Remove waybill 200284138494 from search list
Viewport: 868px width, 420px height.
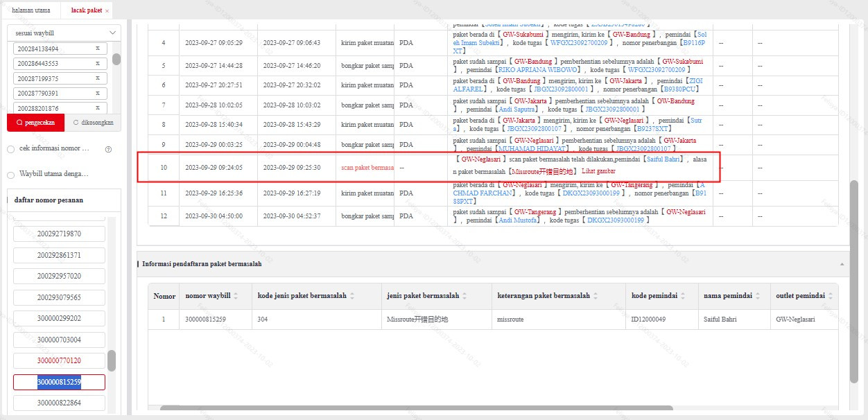coord(98,49)
